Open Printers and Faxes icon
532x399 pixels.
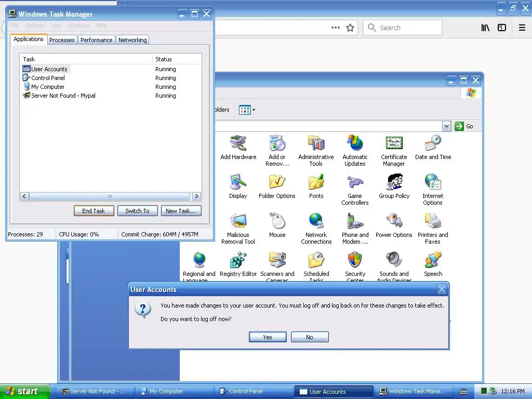(433, 229)
